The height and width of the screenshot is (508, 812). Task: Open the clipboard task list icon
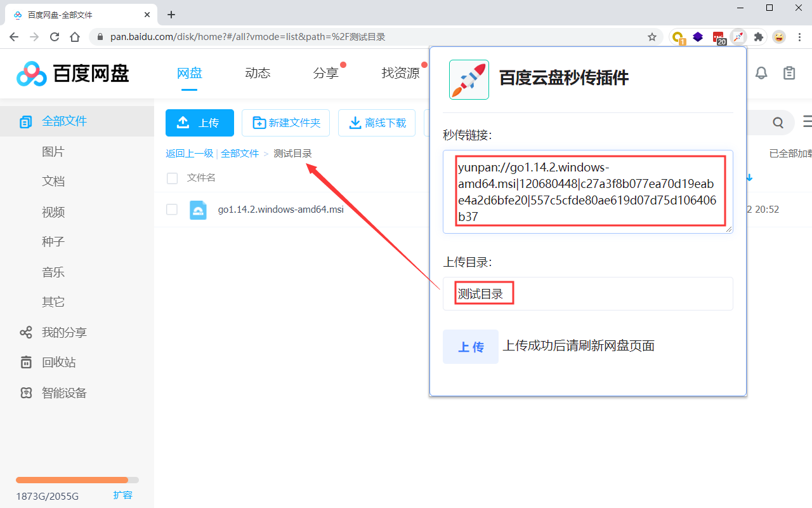point(789,73)
